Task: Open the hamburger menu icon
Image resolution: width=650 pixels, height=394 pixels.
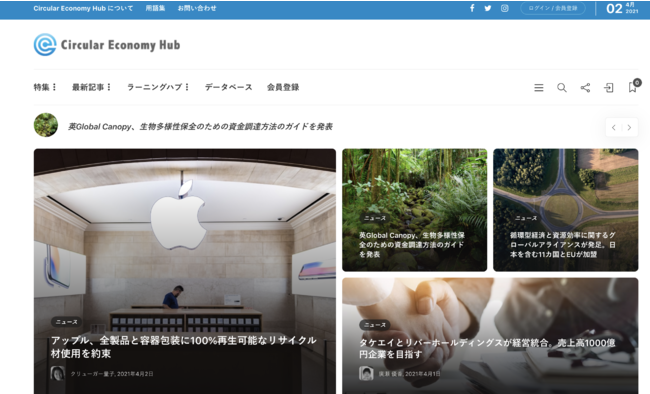Action: (538, 88)
